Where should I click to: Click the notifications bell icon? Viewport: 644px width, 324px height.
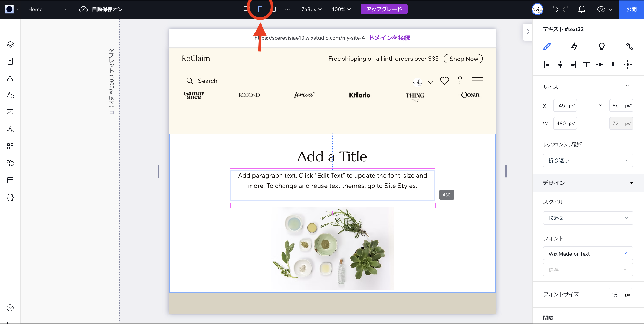[582, 9]
